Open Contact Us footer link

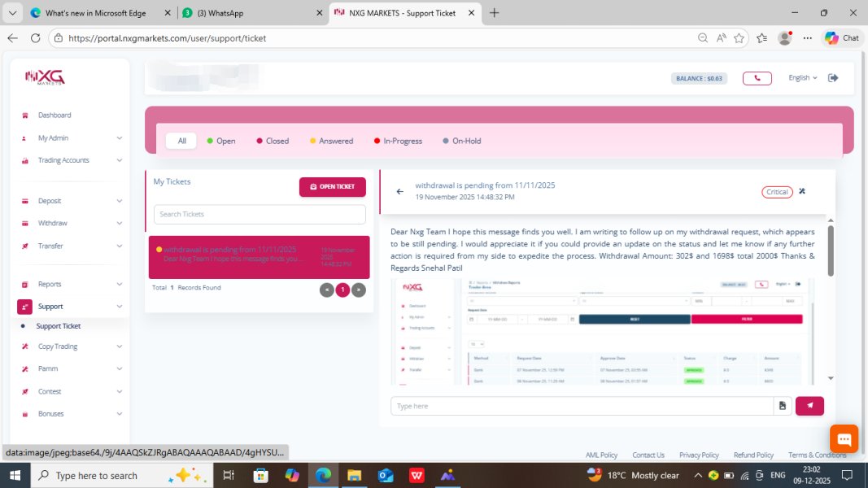pyautogui.click(x=648, y=455)
